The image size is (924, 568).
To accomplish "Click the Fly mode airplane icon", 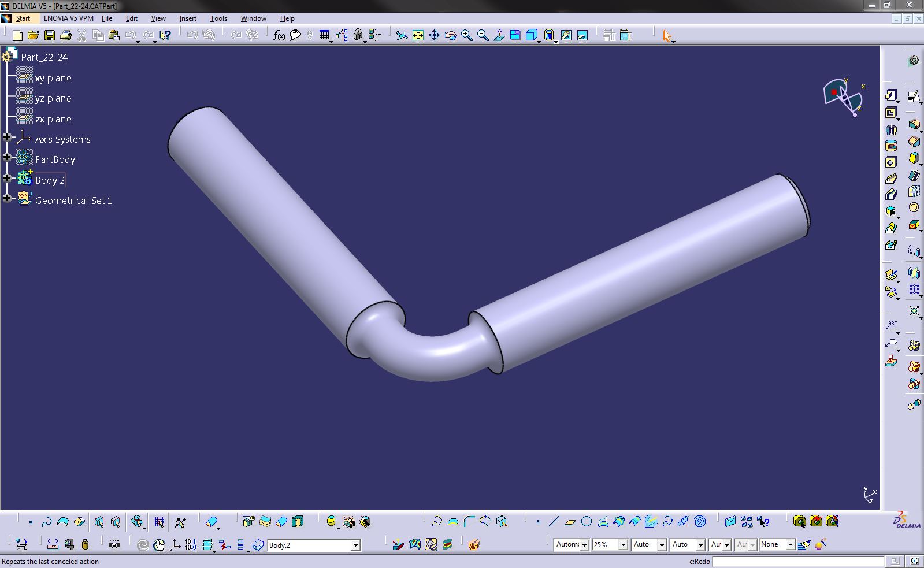I will [x=402, y=36].
